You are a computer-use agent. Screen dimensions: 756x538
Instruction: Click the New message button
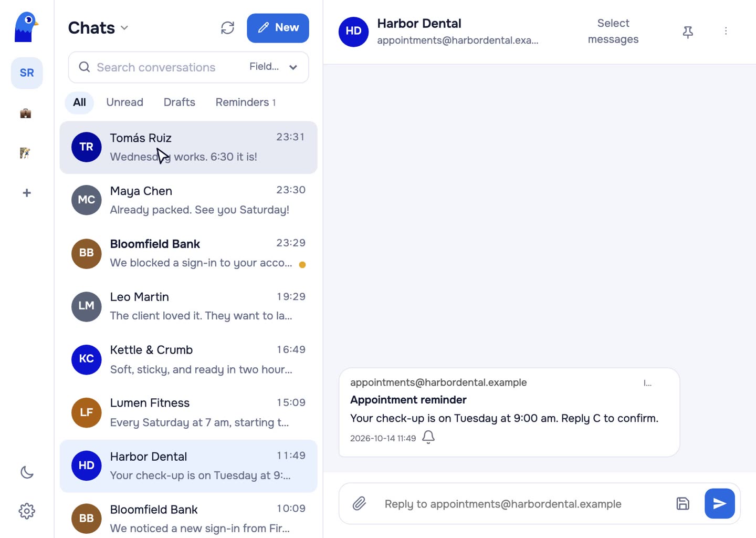click(278, 28)
